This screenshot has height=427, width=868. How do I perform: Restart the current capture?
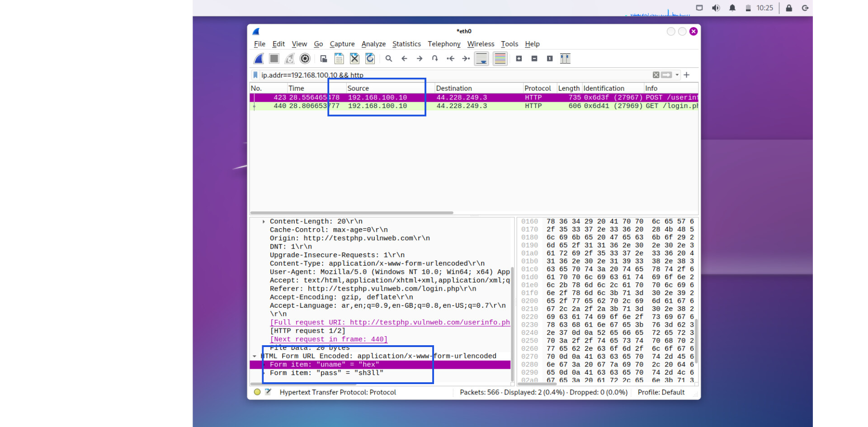click(289, 59)
